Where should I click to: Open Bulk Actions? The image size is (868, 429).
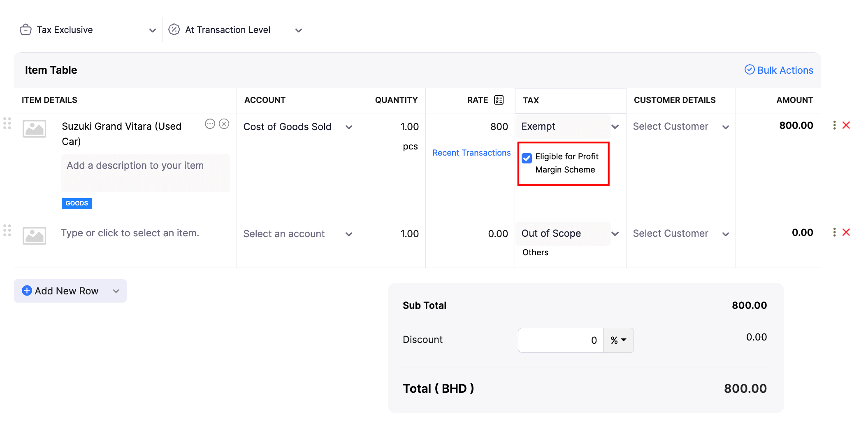(x=779, y=70)
